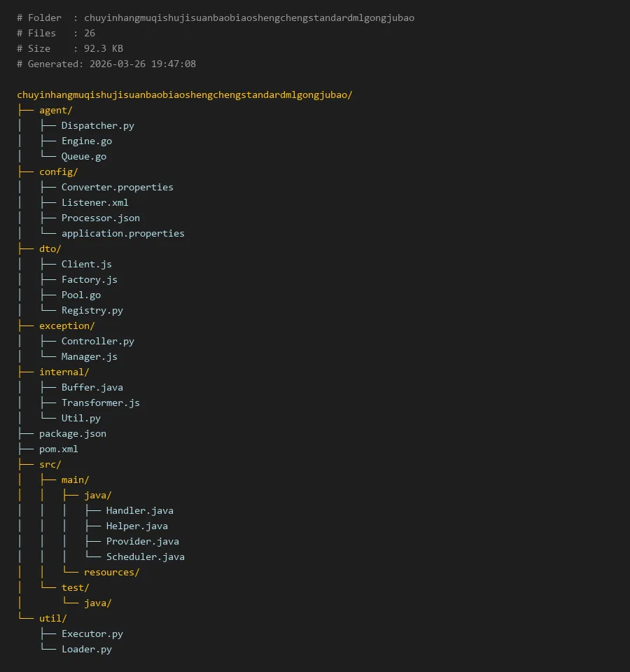Open Engine.go file entry
The image size is (630, 672).
[x=86, y=141]
